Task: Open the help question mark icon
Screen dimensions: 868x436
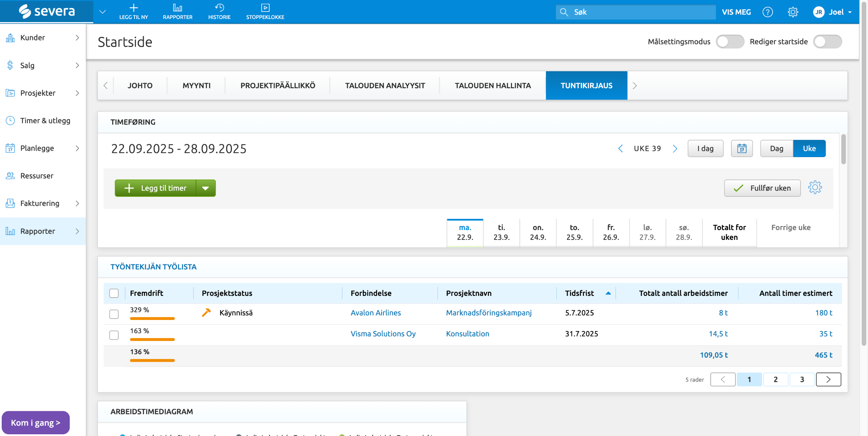Action: click(767, 12)
